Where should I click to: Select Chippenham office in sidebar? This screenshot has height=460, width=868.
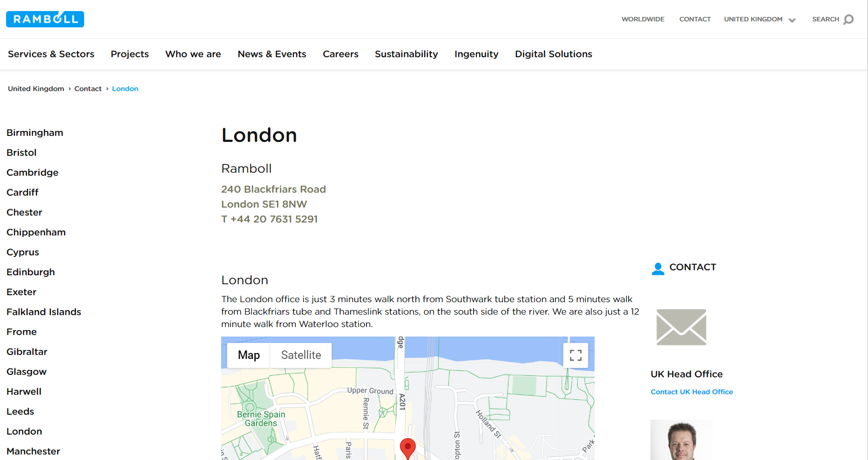point(36,232)
